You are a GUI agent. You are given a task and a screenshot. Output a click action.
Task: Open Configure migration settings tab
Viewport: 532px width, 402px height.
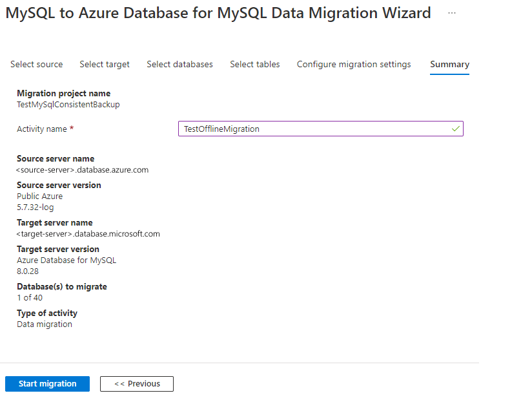tap(354, 64)
